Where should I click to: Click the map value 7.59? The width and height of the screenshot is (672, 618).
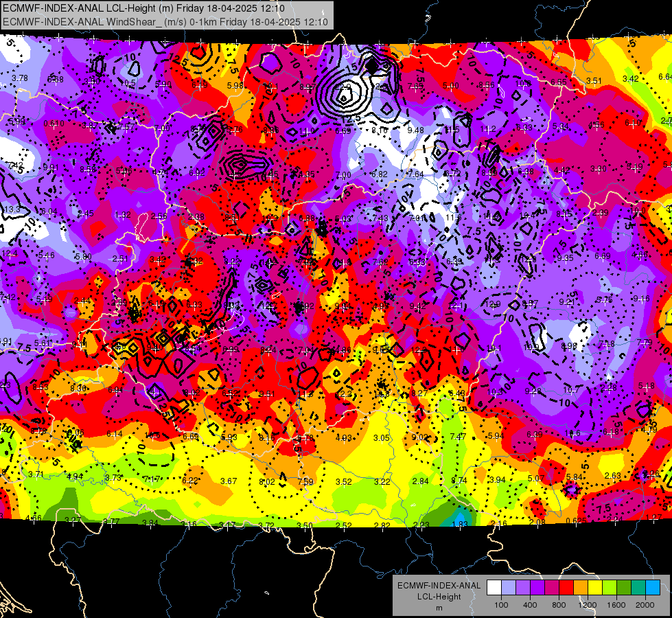305,481
